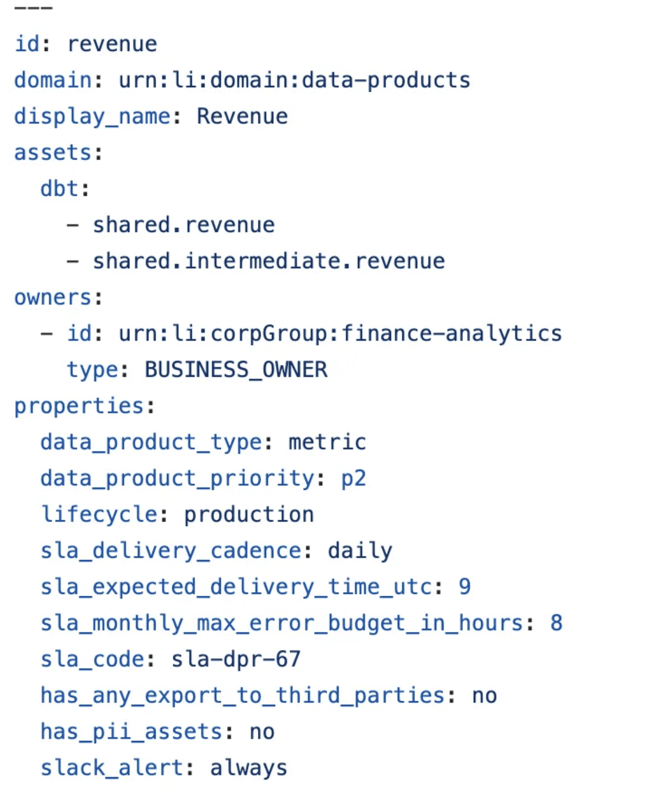
Task: Click the sla_monthly_max_error_budget_in_hours key
Action: [x=281, y=623]
